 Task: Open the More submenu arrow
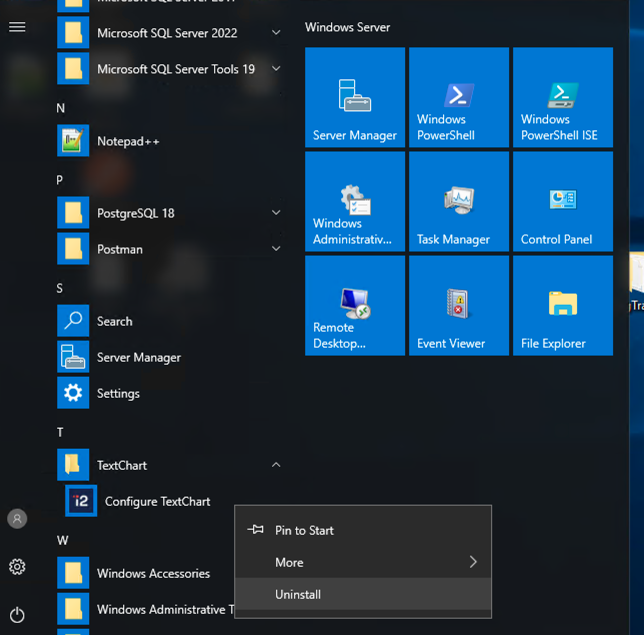473,562
